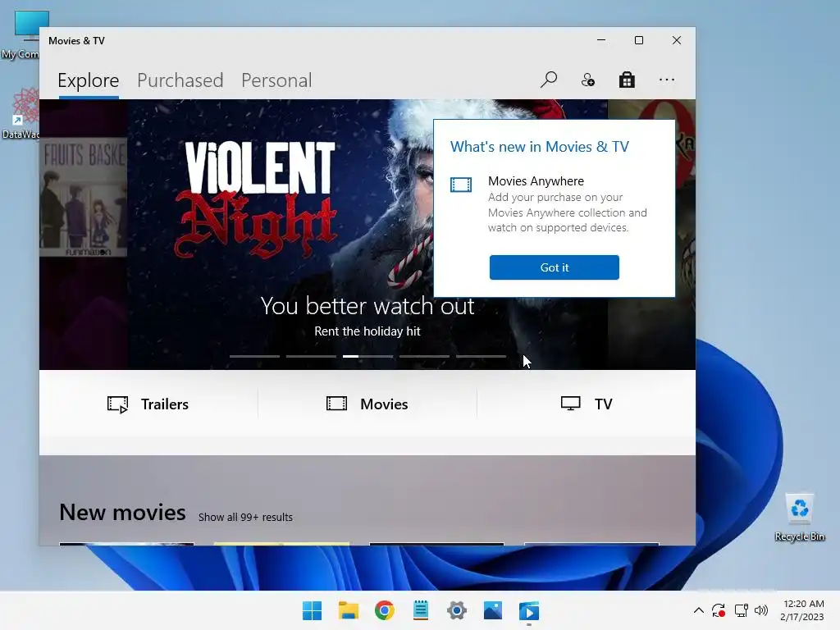
Task: Close the Movies & TV window
Action: [677, 40]
